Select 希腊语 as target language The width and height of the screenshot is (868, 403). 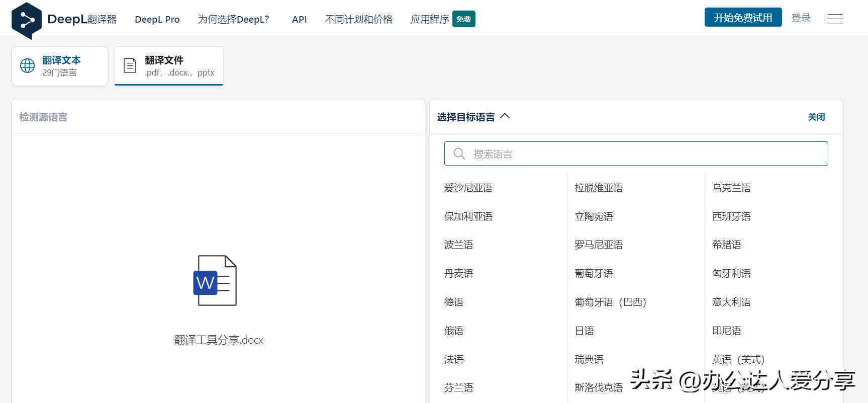[x=727, y=245]
